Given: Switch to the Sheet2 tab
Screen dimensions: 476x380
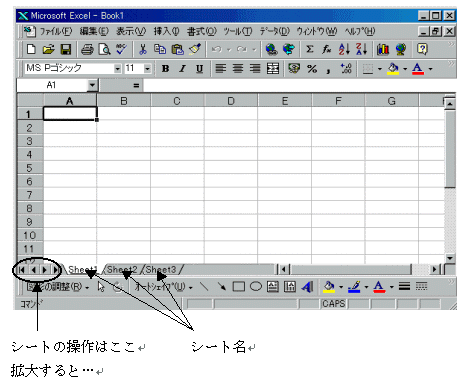Looking at the screenshot, I should 122,269.
